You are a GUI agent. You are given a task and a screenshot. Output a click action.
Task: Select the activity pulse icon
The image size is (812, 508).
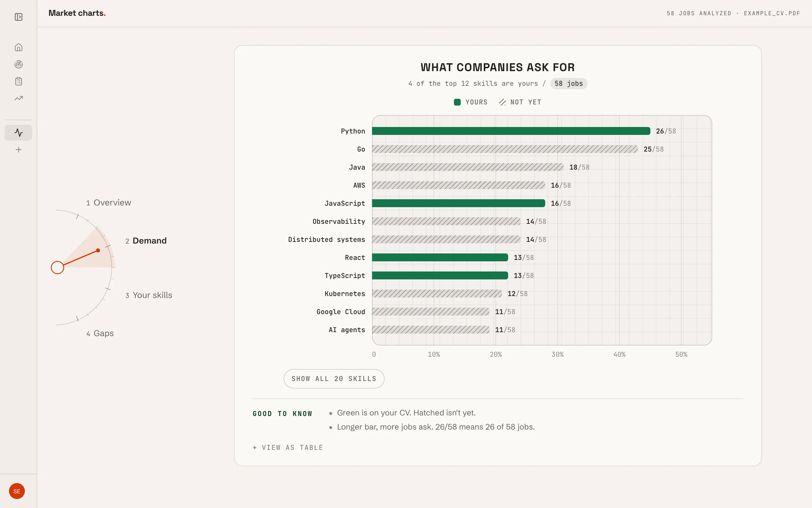pyautogui.click(x=18, y=133)
